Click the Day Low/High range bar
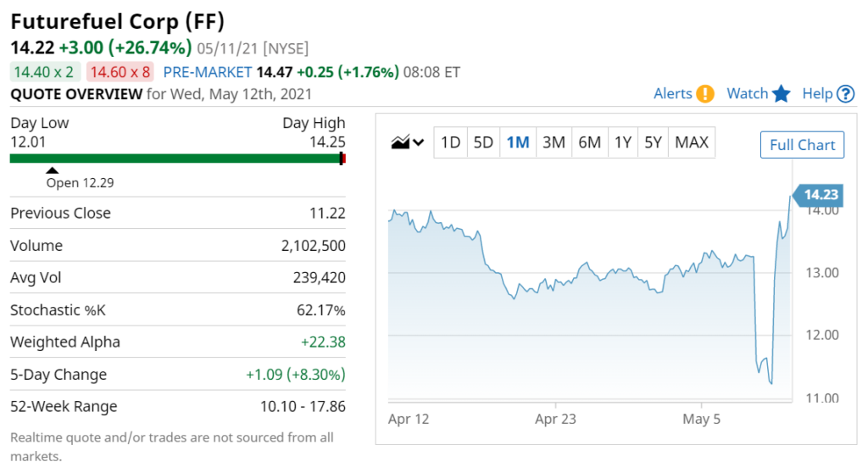The image size is (868, 473). pyautogui.click(x=178, y=159)
